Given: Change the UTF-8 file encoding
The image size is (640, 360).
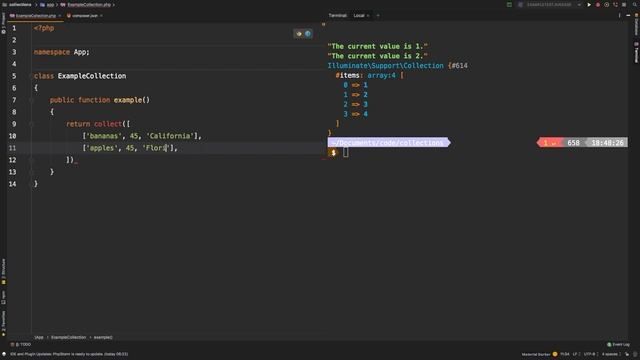Looking at the screenshot, I should coord(589,354).
